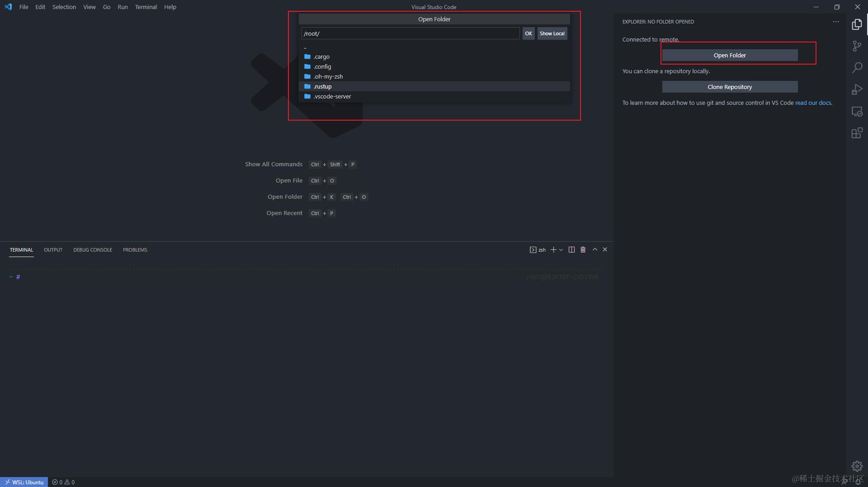The height and width of the screenshot is (487, 868).
Task: Open the Edit menu
Action: tap(40, 7)
